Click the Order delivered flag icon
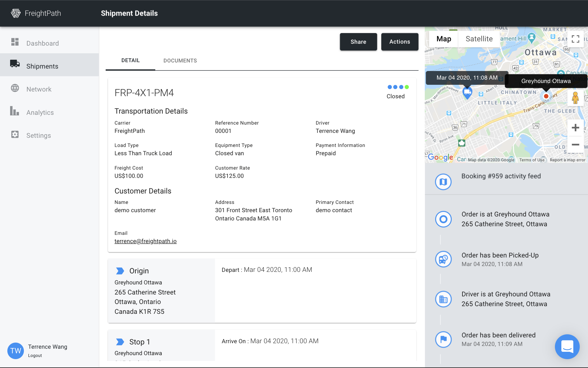Screen dimensions: 588x368 click(x=443, y=339)
